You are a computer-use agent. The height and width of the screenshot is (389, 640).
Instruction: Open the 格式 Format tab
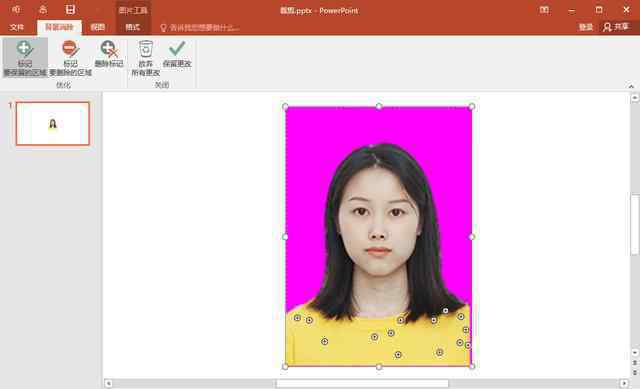133,27
